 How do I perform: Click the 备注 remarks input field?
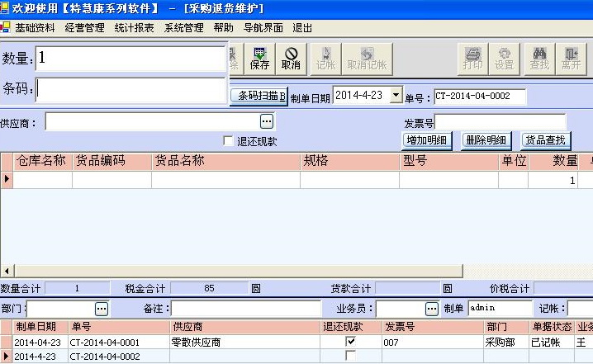[246, 309]
